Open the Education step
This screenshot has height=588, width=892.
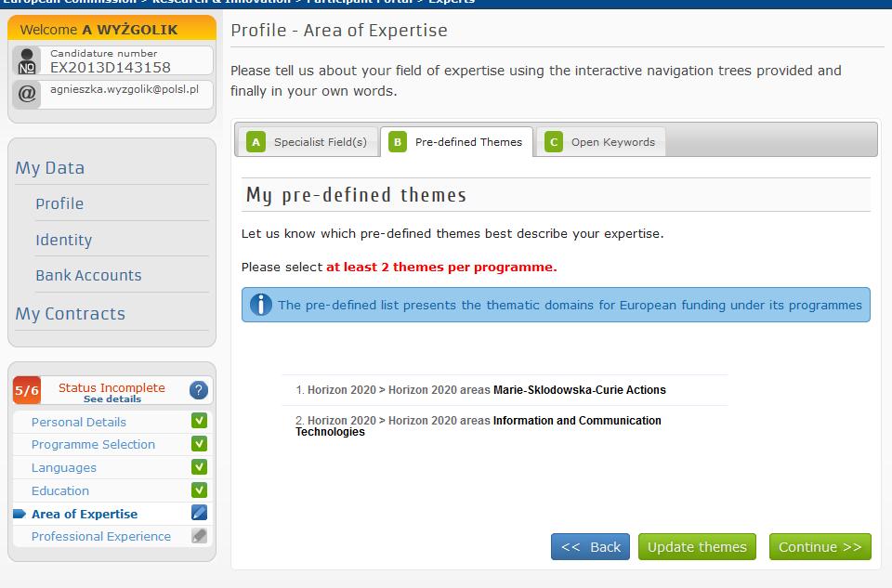[x=60, y=490]
